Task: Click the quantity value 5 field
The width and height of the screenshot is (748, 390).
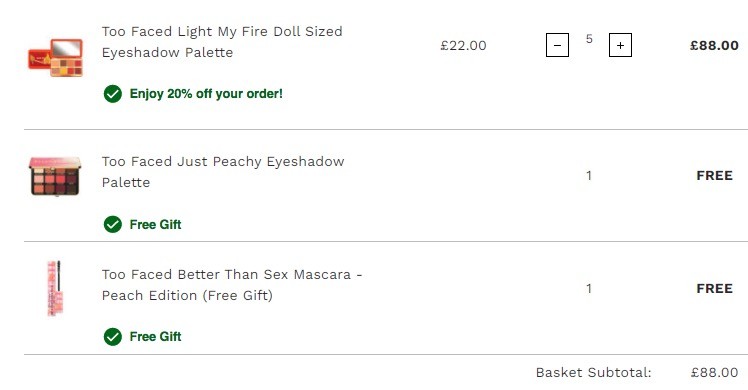Action: tap(589, 39)
